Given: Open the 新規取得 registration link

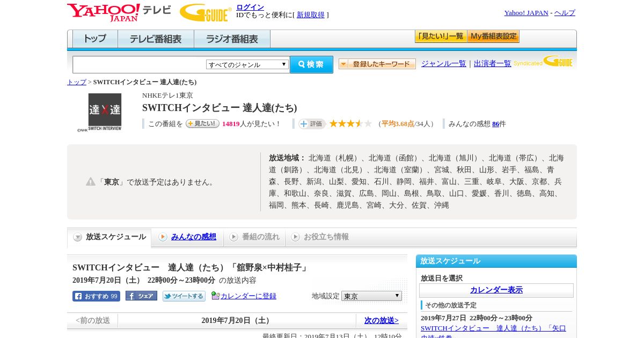Looking at the screenshot, I should (x=311, y=15).
